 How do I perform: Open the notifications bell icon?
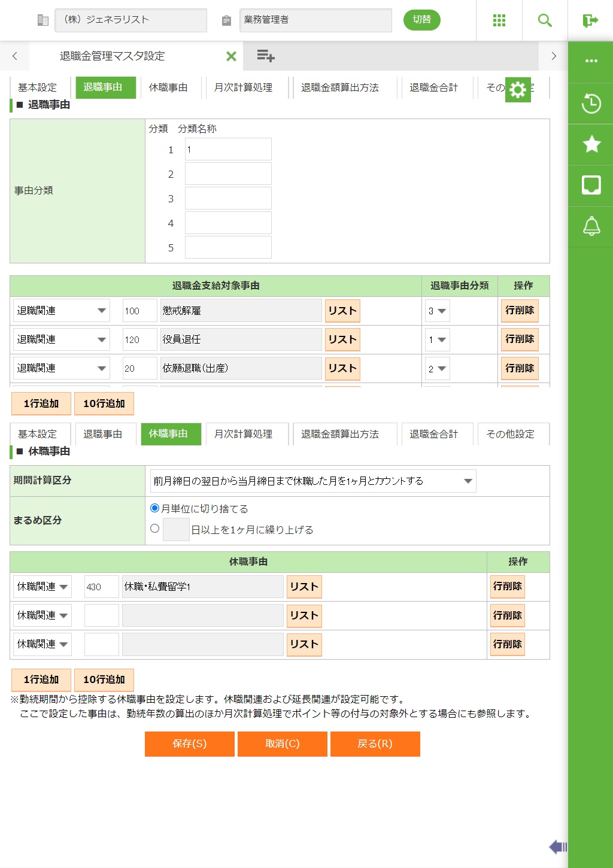[591, 226]
